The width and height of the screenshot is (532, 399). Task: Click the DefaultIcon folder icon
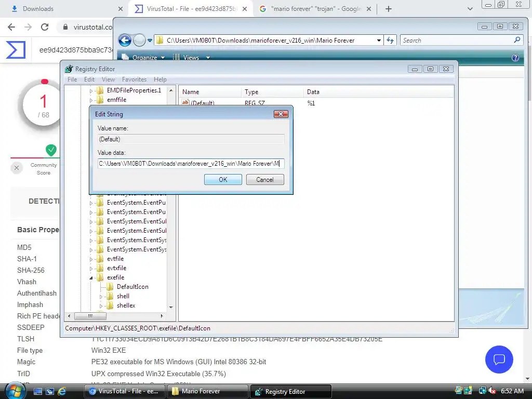coord(110,287)
